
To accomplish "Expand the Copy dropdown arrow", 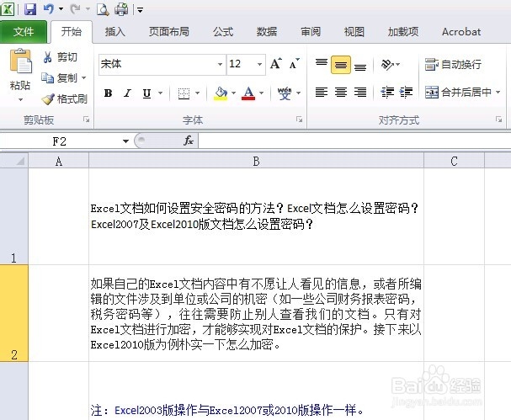I will click(x=83, y=78).
